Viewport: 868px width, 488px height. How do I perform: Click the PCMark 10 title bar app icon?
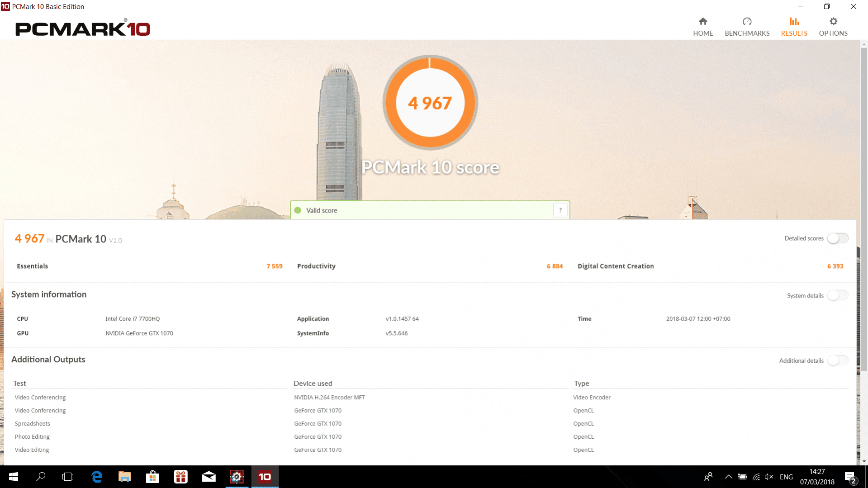click(x=5, y=6)
